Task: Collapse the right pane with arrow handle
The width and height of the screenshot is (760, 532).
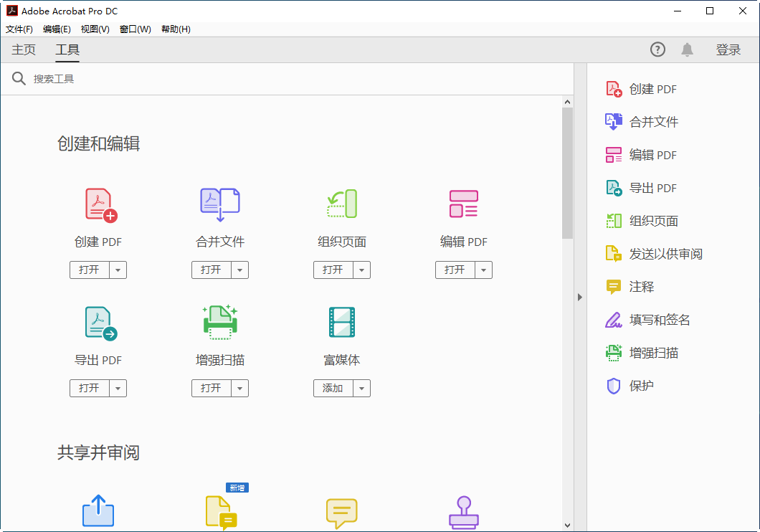Action: (580, 297)
